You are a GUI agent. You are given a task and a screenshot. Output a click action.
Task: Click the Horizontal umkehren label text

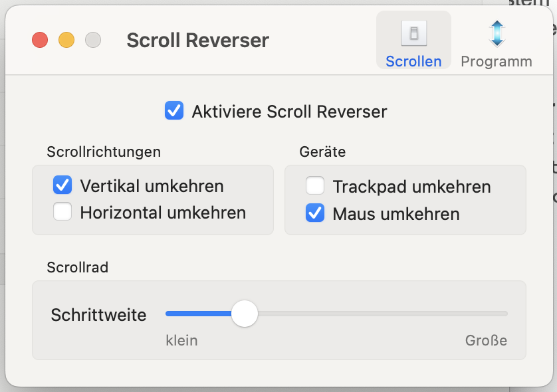(163, 213)
